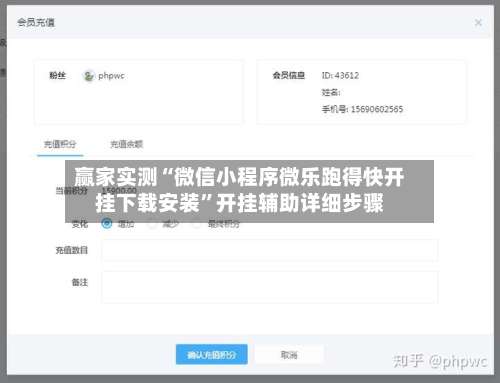Confirm with the blue 确认充值积分 button
The height and width of the screenshot is (383, 500).
tap(212, 354)
